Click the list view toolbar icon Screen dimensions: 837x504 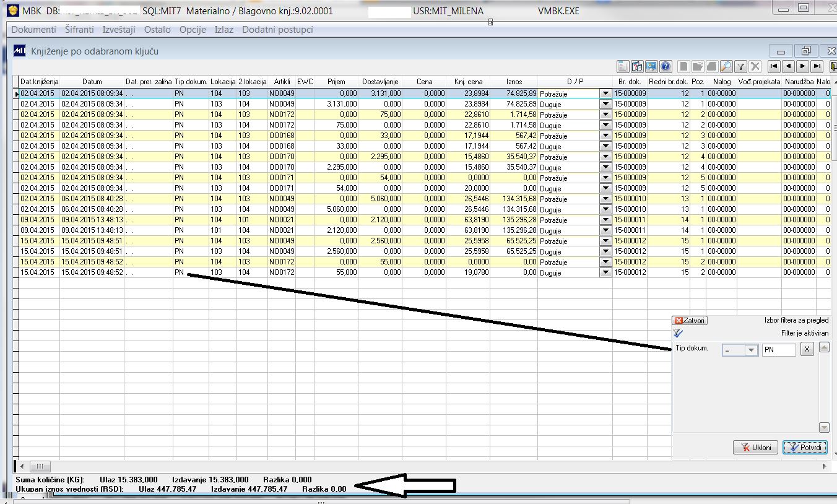click(623, 66)
